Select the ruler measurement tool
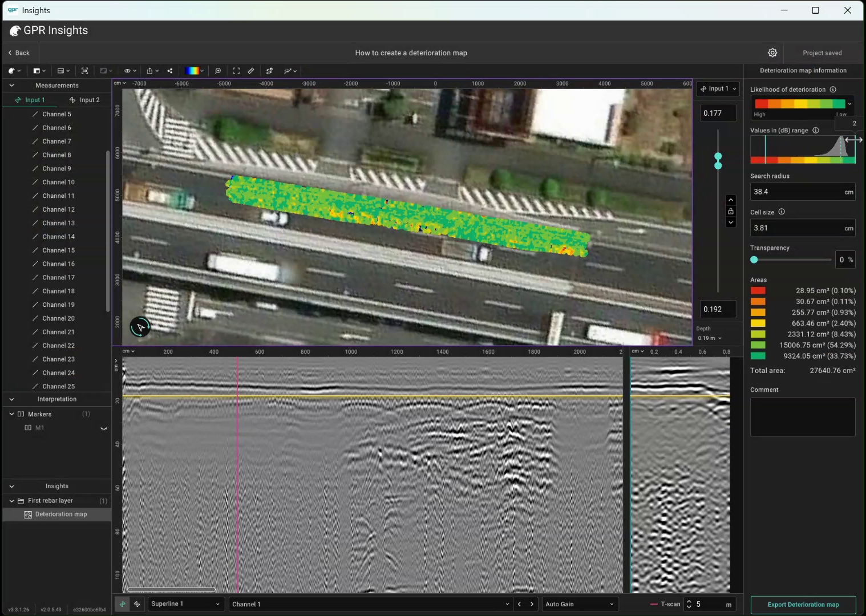 pos(250,71)
